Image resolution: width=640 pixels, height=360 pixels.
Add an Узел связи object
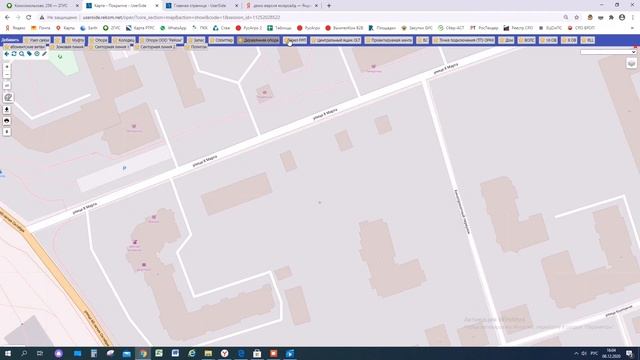pyautogui.click(x=37, y=40)
